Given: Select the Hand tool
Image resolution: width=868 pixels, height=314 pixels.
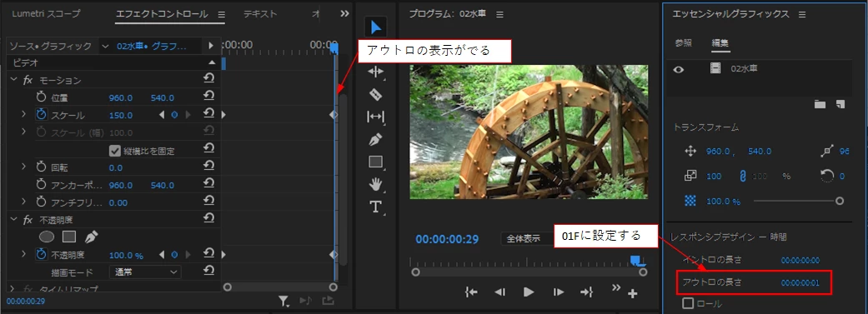Looking at the screenshot, I should pyautogui.click(x=376, y=184).
